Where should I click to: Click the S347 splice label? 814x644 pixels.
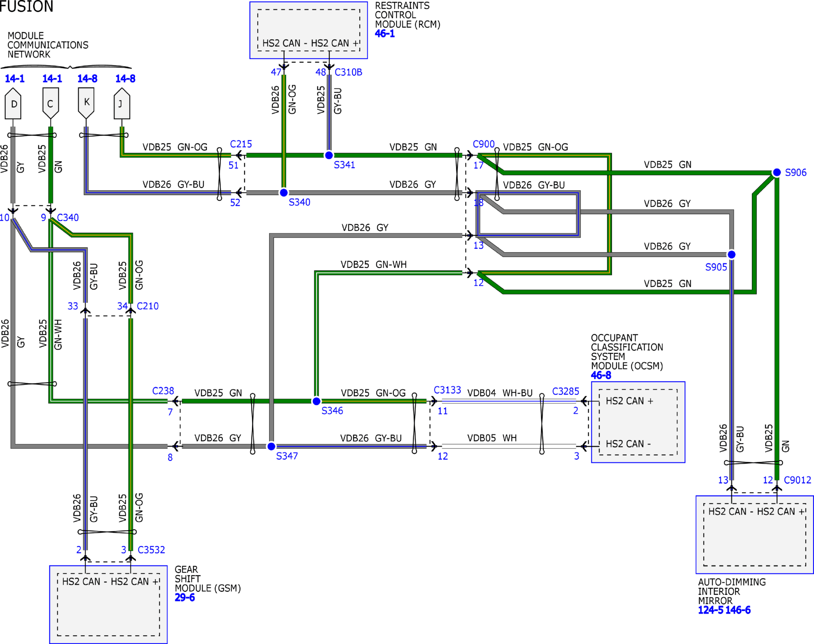[287, 456]
